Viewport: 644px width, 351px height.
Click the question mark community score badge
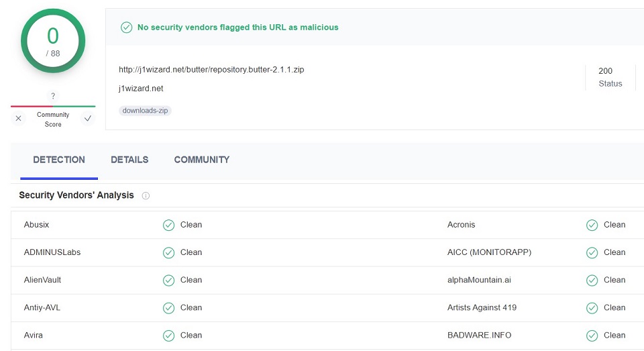[x=53, y=96]
